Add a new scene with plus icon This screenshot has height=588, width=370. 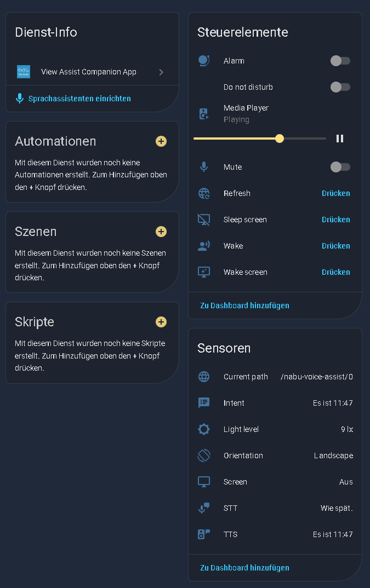tap(161, 232)
